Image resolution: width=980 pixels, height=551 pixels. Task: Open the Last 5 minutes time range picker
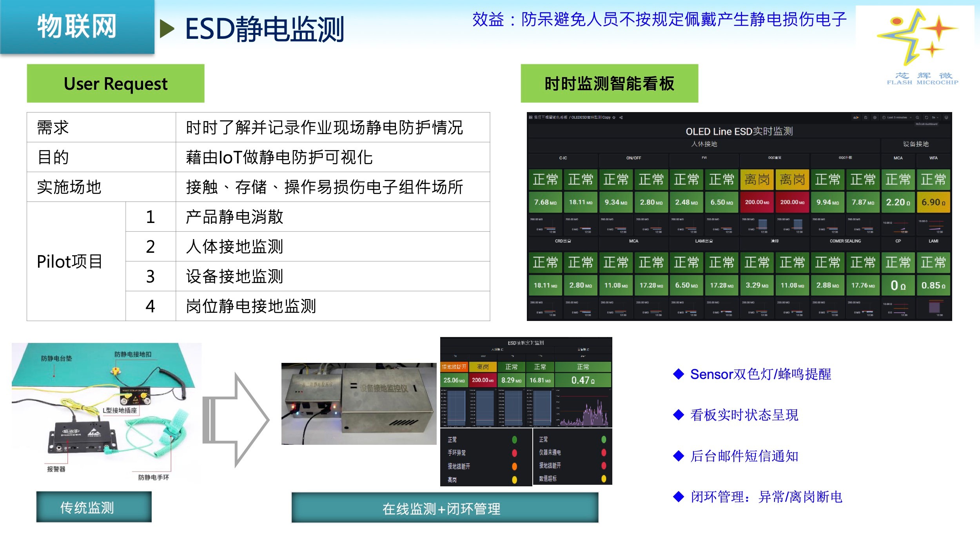(897, 118)
